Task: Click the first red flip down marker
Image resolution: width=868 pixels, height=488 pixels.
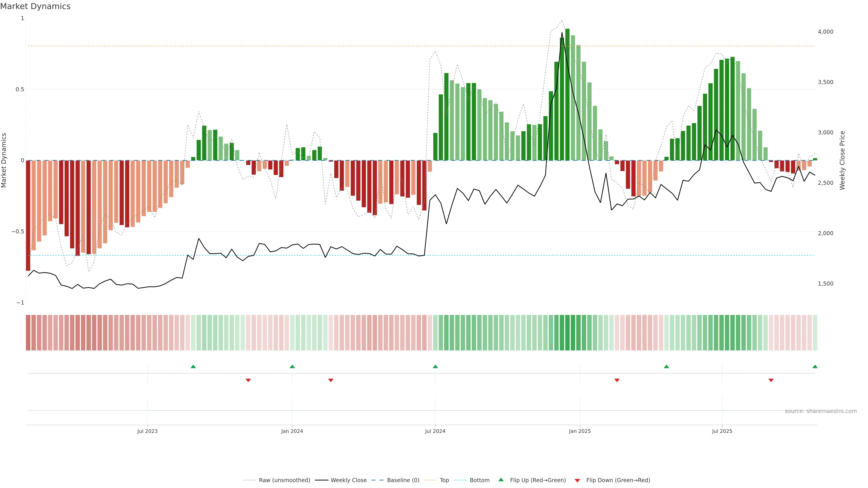Action: coord(248,380)
